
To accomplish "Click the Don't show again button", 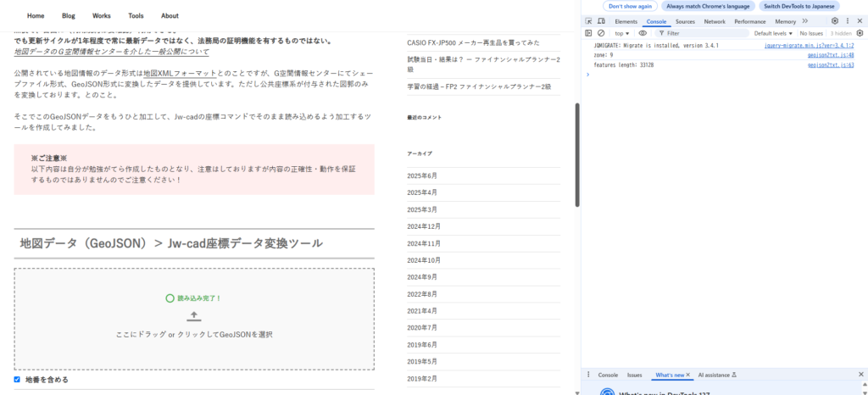I will 630,6.
